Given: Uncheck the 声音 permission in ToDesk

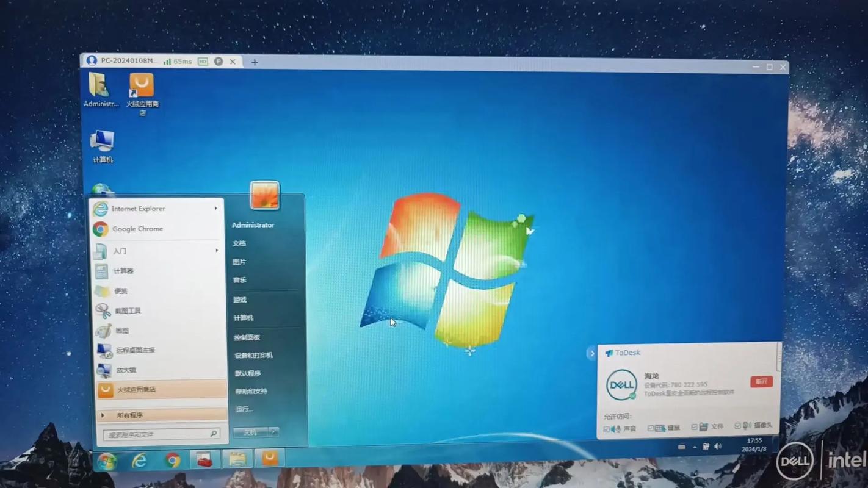Looking at the screenshot, I should 607,428.
